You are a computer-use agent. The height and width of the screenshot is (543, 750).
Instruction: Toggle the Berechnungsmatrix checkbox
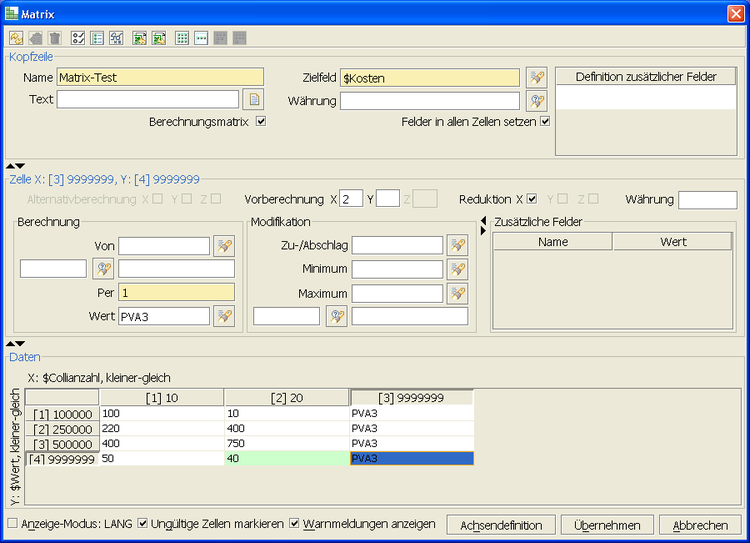coord(261,122)
